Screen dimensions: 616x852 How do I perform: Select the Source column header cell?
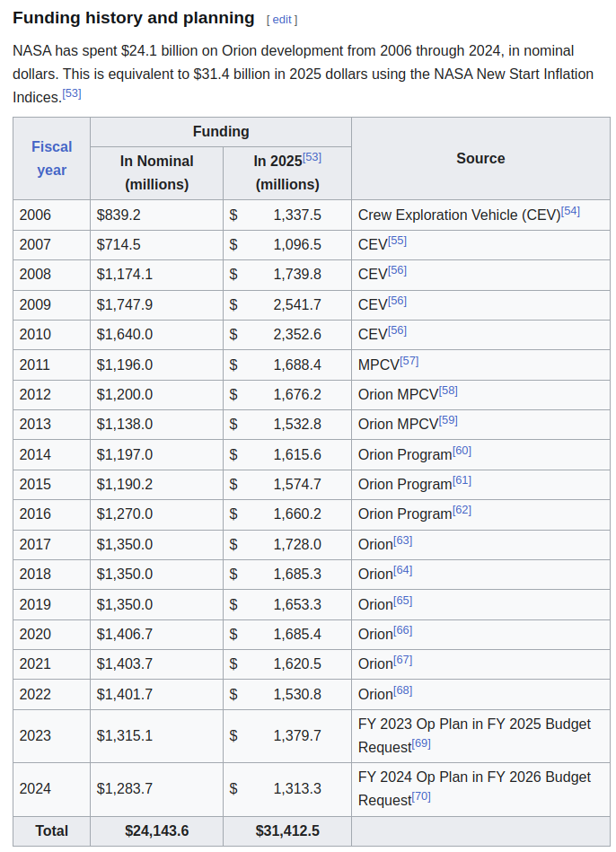[480, 158]
